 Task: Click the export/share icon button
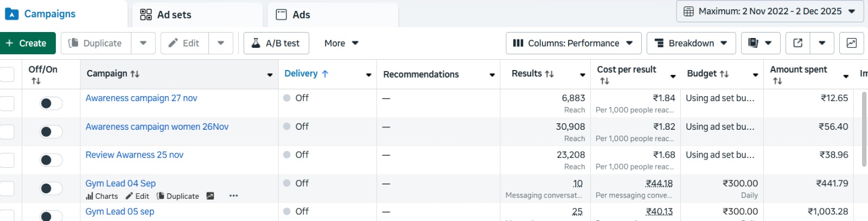pos(797,43)
